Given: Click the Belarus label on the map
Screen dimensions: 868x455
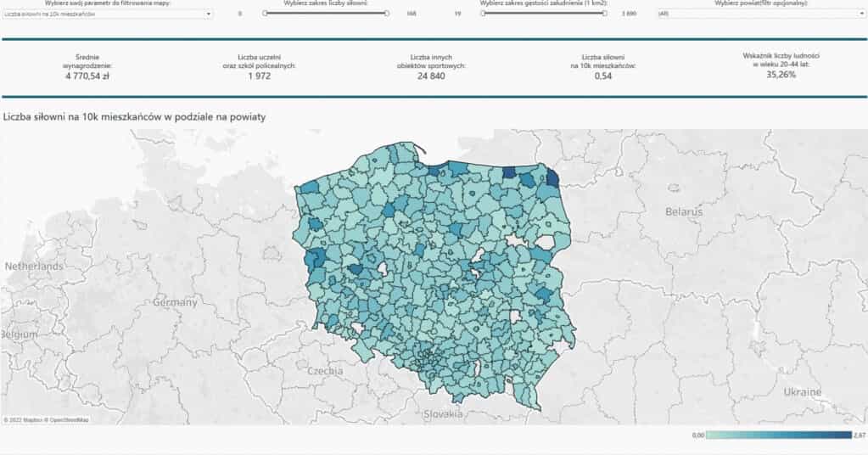Looking at the screenshot, I should (684, 211).
